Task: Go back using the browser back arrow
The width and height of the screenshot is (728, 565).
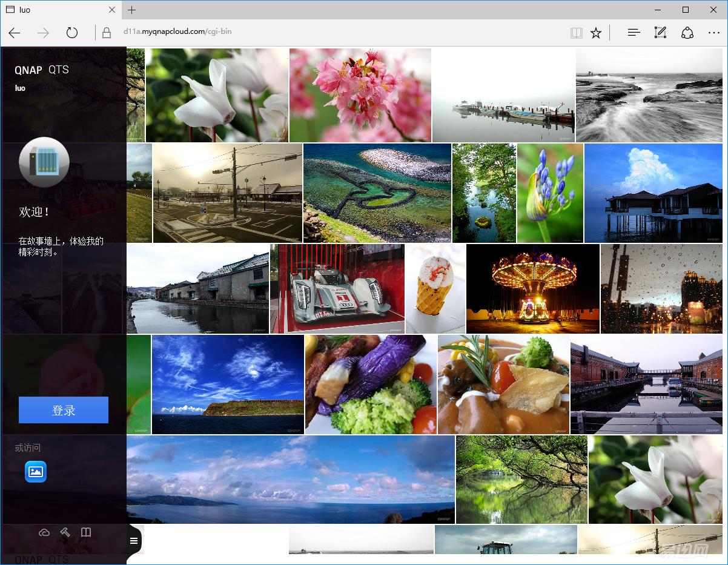Action: click(x=15, y=33)
